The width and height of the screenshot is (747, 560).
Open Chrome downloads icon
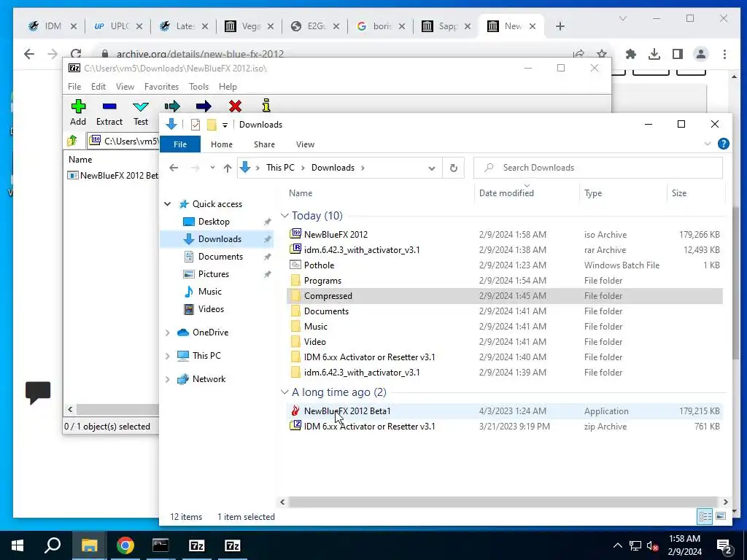coord(654,54)
